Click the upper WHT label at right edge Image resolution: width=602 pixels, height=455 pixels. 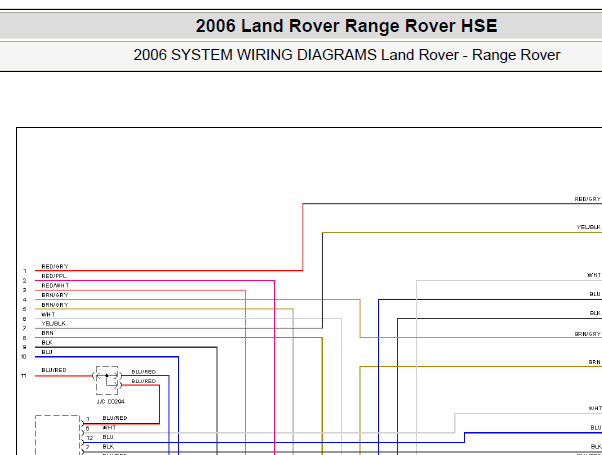pyautogui.click(x=594, y=275)
